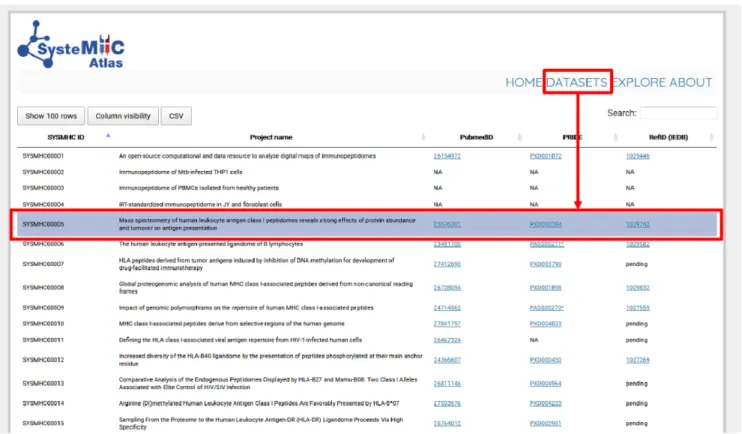Open PubmedID link in SYSMHC00008 row

point(447,288)
